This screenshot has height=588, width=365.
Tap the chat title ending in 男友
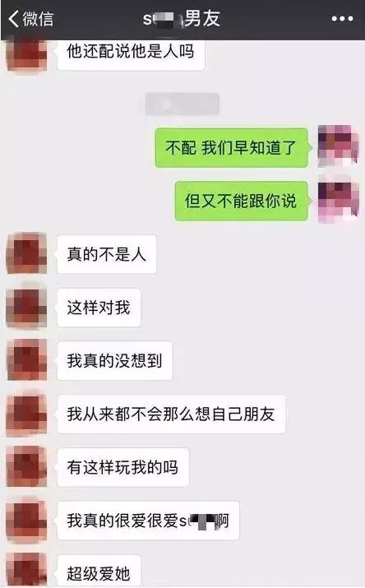[182, 18]
